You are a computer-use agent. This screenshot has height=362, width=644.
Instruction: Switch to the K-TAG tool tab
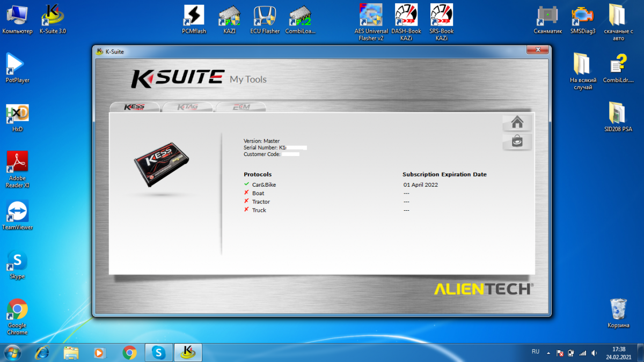(187, 107)
